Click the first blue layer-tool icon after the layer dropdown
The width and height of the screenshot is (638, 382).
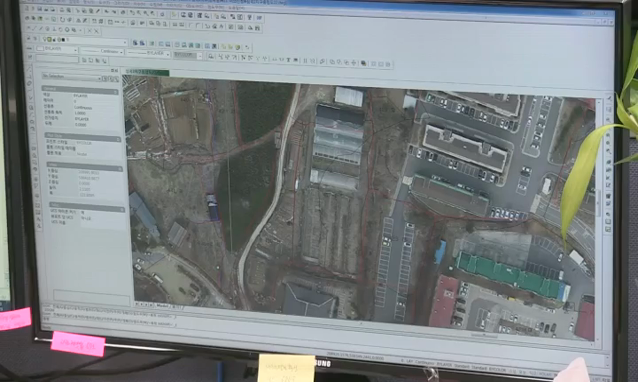pos(135,43)
